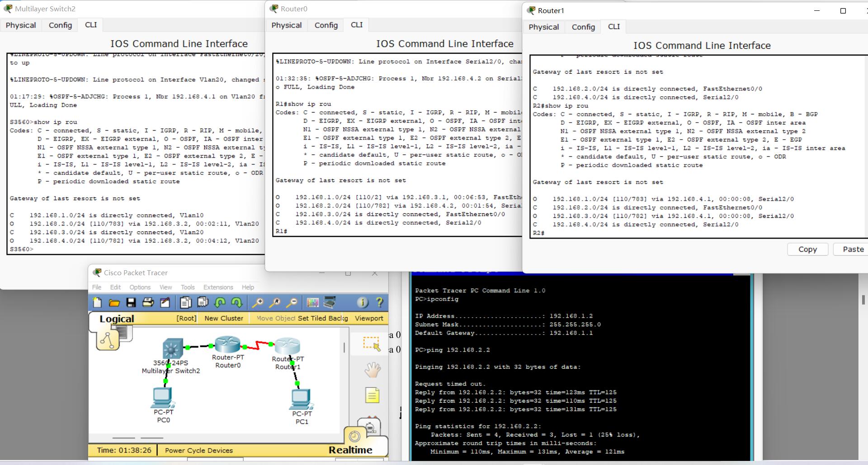Click the Navigation topology icon under Logical

[x=107, y=340]
